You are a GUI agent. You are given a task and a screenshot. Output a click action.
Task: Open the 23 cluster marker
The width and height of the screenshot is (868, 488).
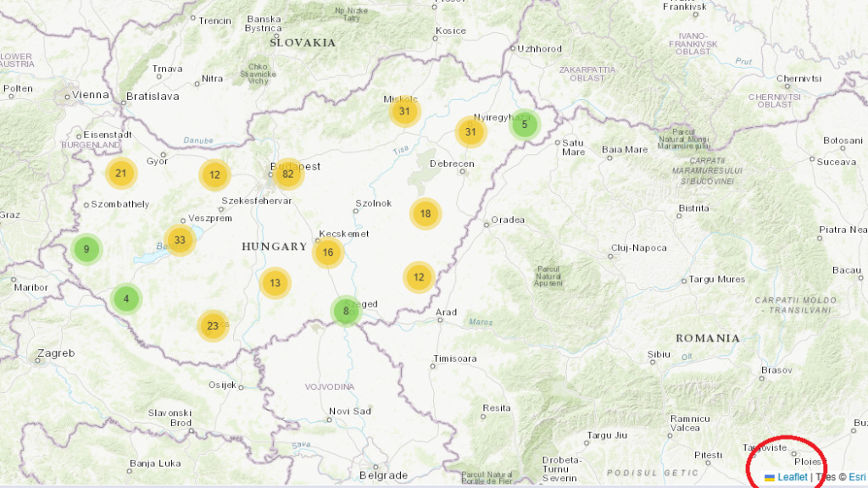213,325
